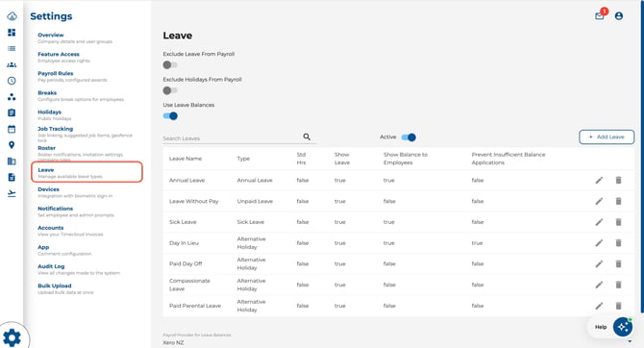Click the Type column header
This screenshot has height=348, width=644.
(243, 159)
